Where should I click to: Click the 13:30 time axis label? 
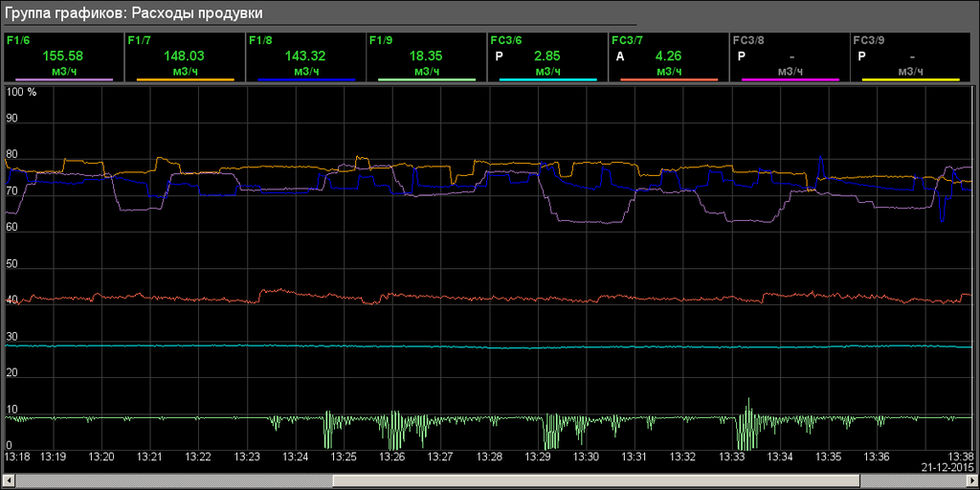pos(586,457)
